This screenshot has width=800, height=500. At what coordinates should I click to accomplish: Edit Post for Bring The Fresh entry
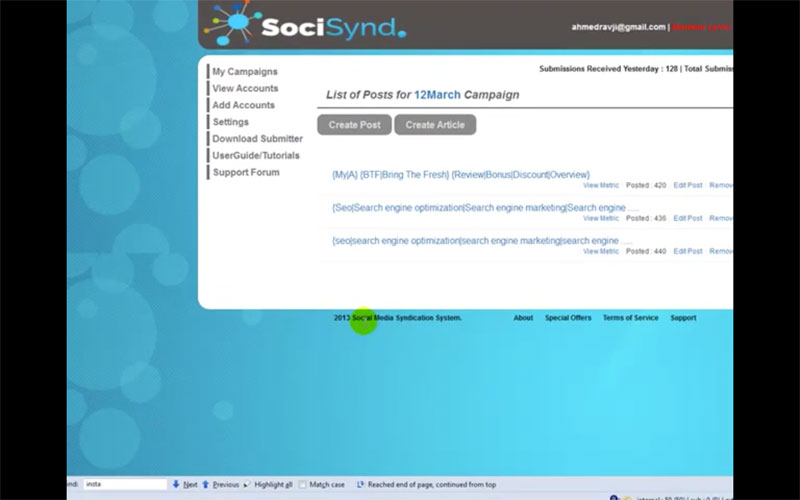tap(688, 185)
